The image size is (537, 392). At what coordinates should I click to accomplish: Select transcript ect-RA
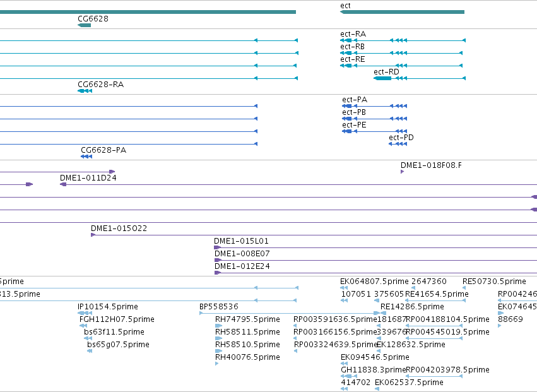tap(353, 34)
